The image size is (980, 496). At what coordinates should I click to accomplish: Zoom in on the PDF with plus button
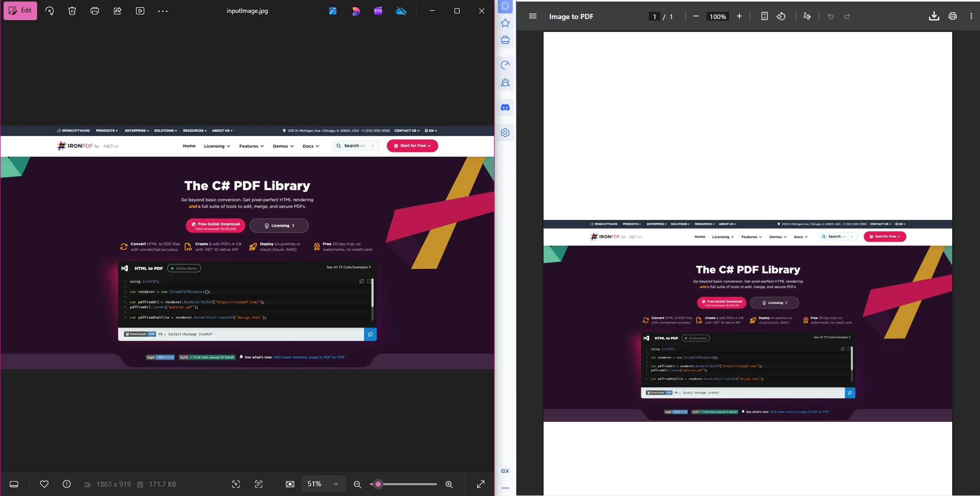pyautogui.click(x=739, y=16)
